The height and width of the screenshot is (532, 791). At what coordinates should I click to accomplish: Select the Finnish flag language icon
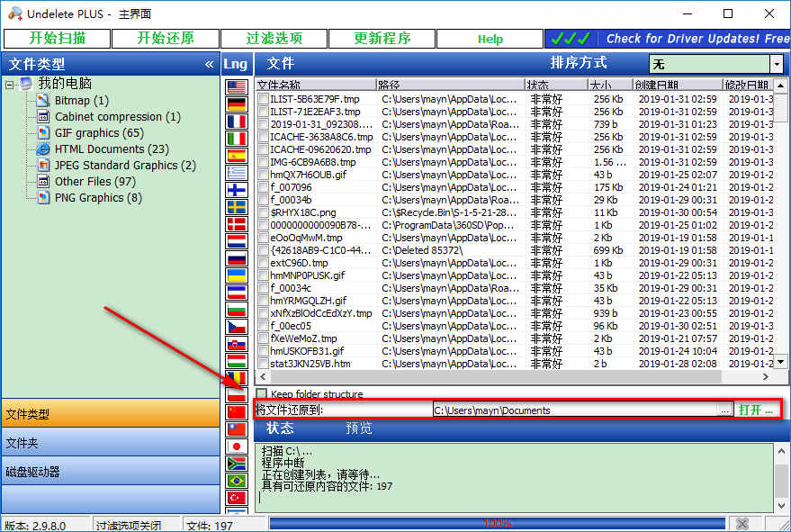236,190
